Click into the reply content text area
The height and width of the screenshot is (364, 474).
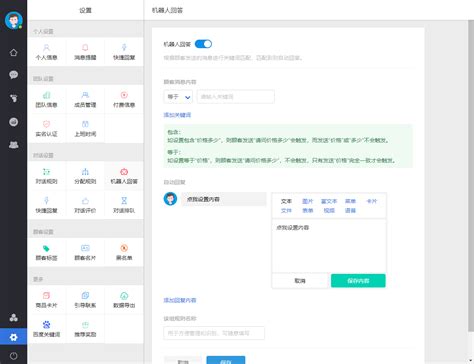pyautogui.click(x=329, y=246)
